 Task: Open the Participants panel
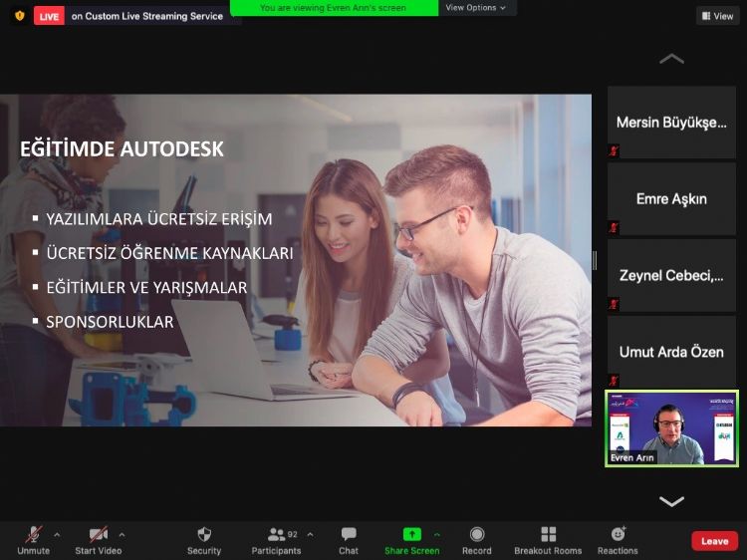[x=276, y=540]
